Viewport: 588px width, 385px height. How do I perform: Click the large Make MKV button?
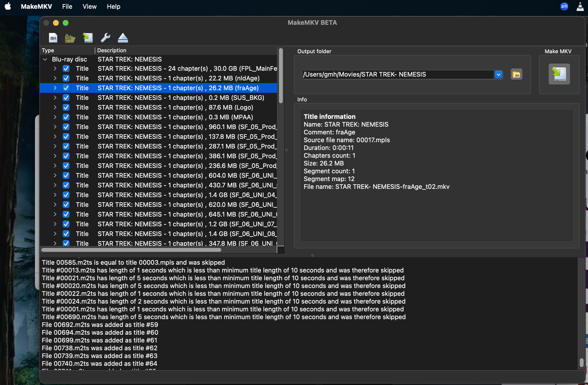[559, 74]
